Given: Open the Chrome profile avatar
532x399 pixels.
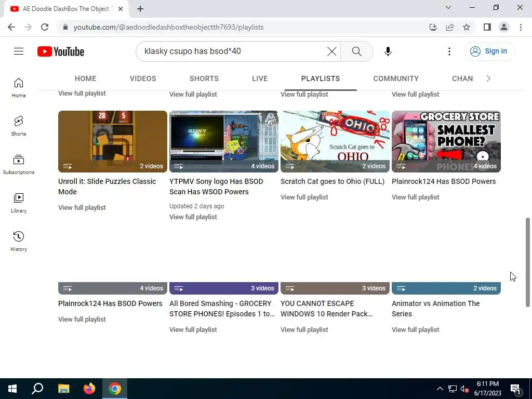Looking at the screenshot, I should pos(504,27).
